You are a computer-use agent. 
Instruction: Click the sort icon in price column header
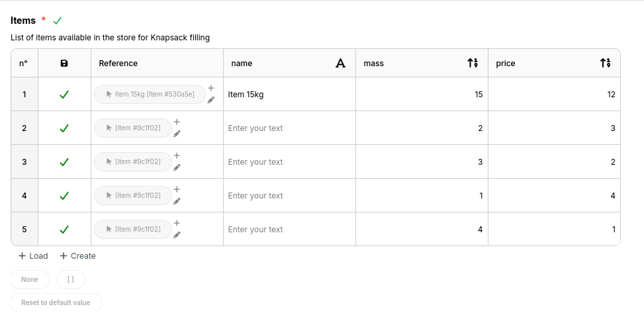pos(605,64)
